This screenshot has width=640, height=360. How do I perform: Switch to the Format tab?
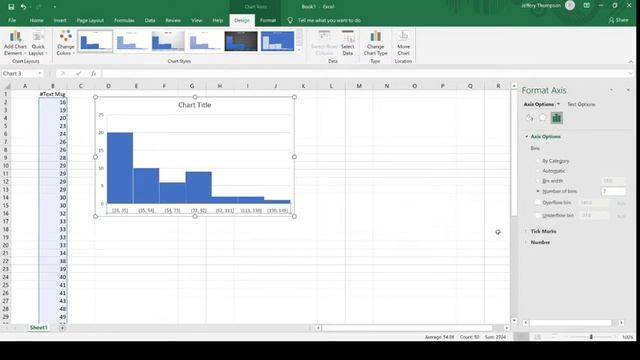(268, 20)
